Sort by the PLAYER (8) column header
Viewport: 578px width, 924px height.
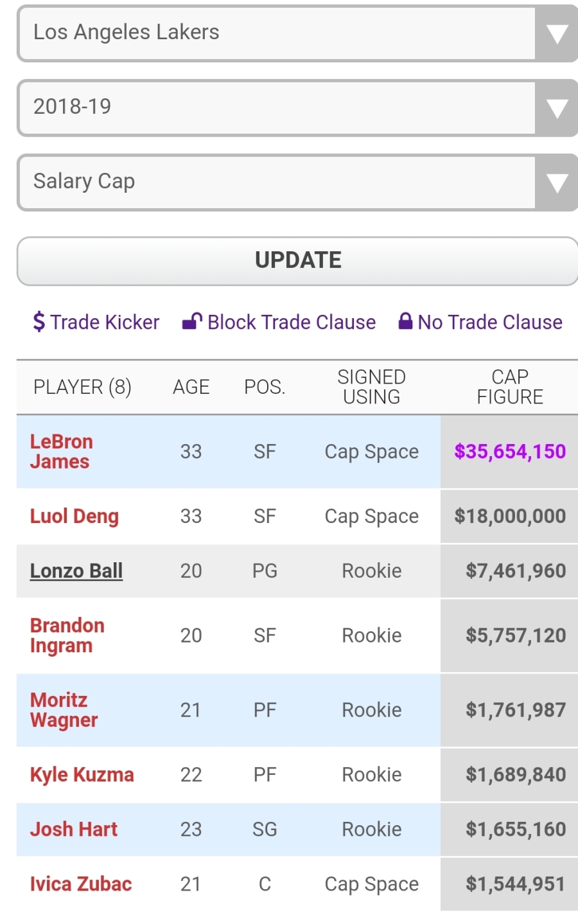tap(82, 387)
